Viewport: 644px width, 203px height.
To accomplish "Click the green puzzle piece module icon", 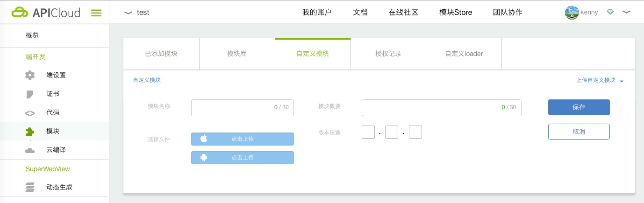I will point(30,132).
